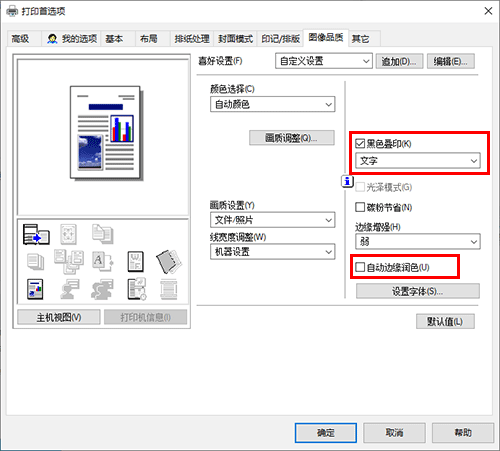The width and height of the screenshot is (500, 451).
Task: Open the 画质设置 dropdown showing 文件/照片
Action: click(x=273, y=220)
